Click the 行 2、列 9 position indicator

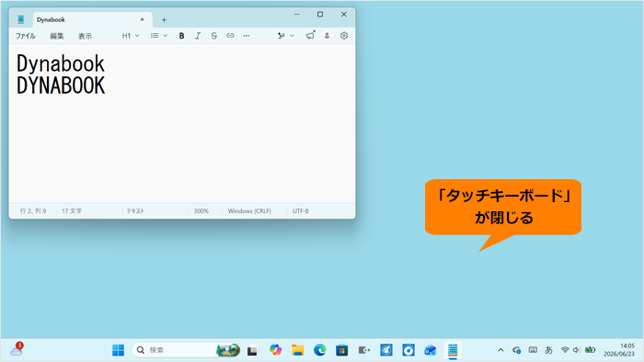[x=33, y=210]
